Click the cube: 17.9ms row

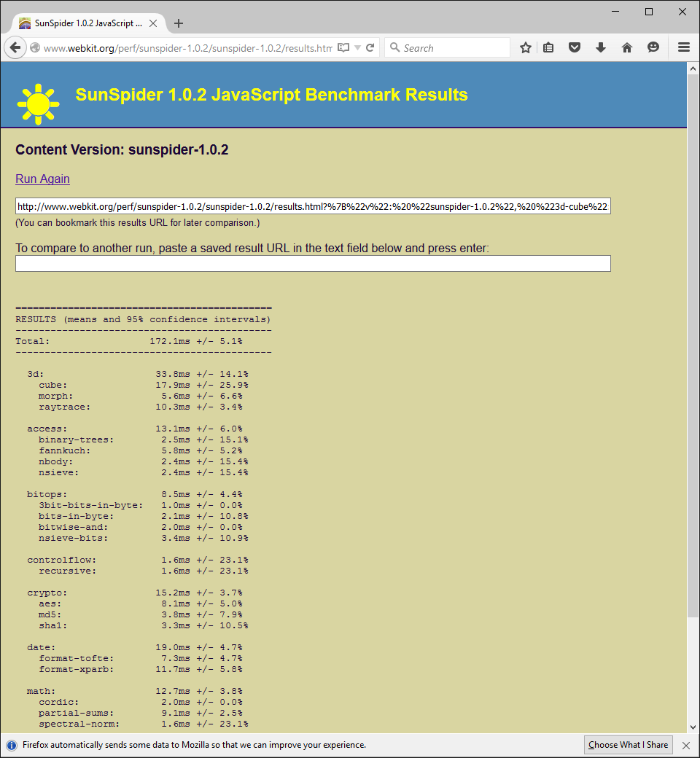pyautogui.click(x=143, y=386)
